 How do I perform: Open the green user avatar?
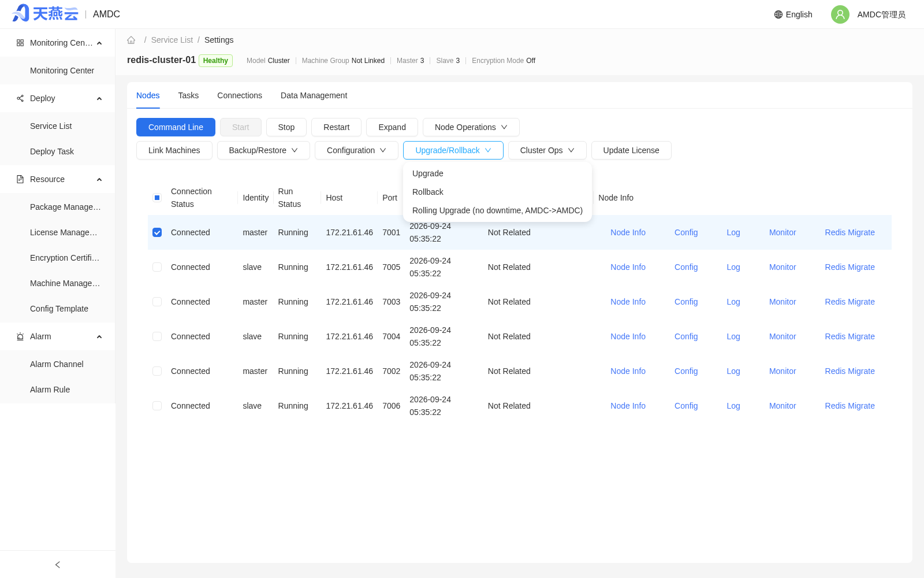click(x=840, y=14)
